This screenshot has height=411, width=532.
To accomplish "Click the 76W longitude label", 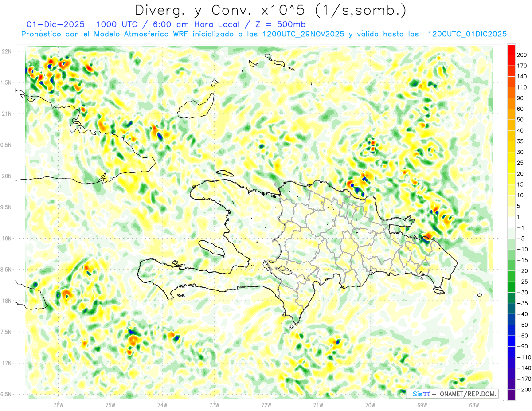I will point(58,405).
